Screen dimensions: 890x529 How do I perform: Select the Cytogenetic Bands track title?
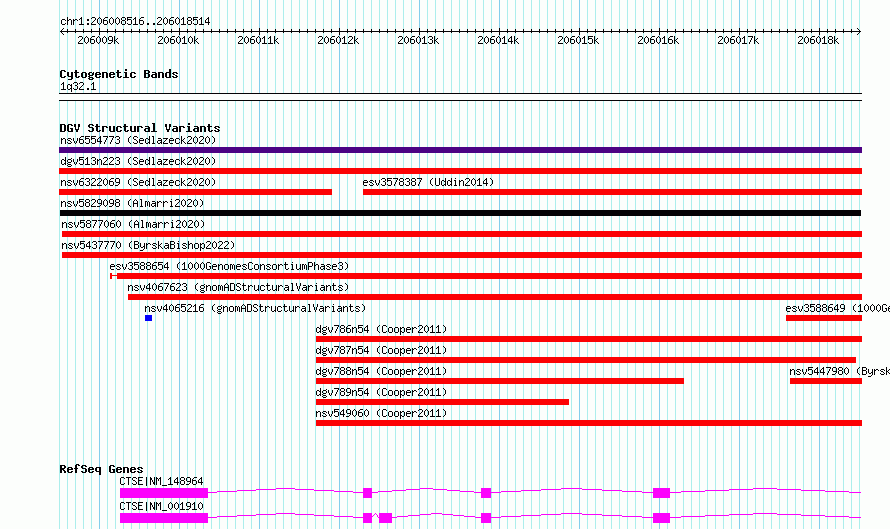pos(119,74)
